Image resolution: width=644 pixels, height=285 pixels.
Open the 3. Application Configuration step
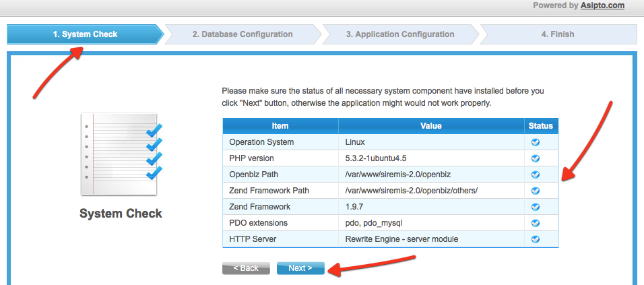(x=400, y=34)
